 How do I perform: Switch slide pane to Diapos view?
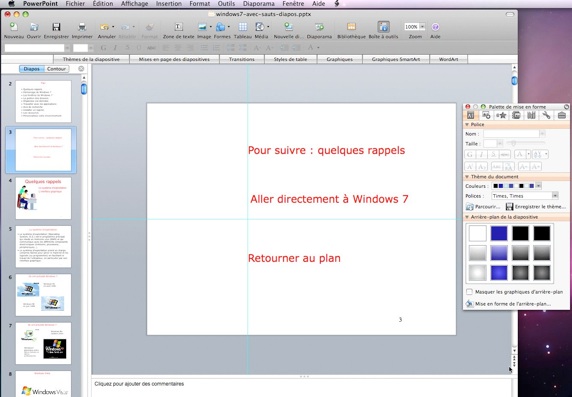coord(32,69)
